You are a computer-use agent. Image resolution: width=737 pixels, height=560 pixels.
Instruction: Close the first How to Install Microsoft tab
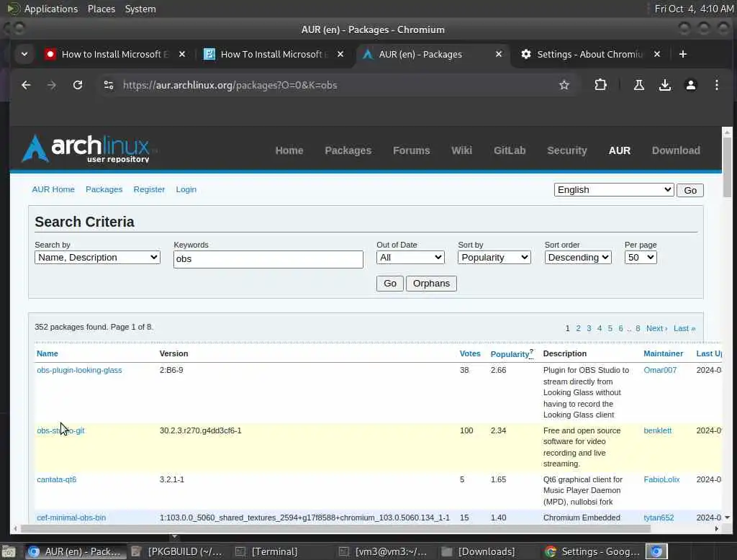pyautogui.click(x=182, y=54)
